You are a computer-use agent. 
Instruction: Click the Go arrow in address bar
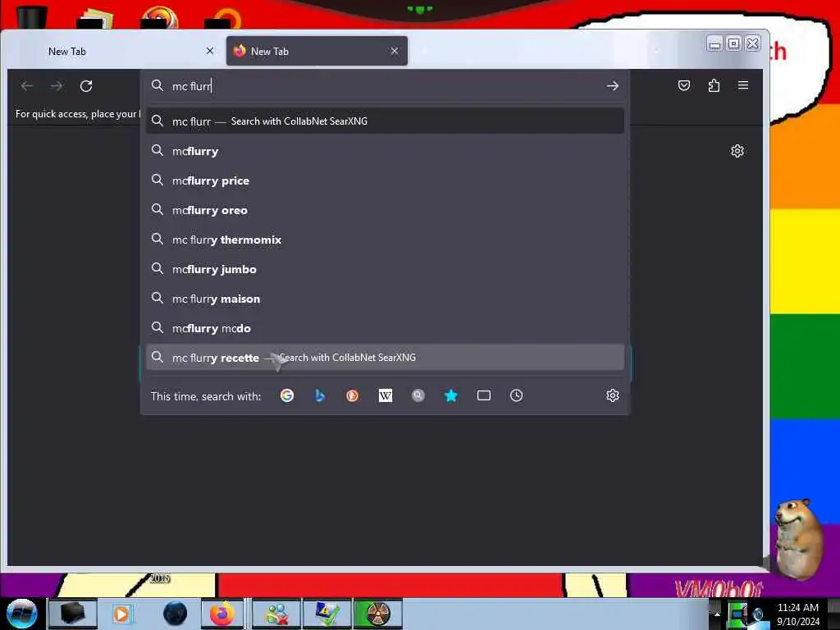[612, 85]
